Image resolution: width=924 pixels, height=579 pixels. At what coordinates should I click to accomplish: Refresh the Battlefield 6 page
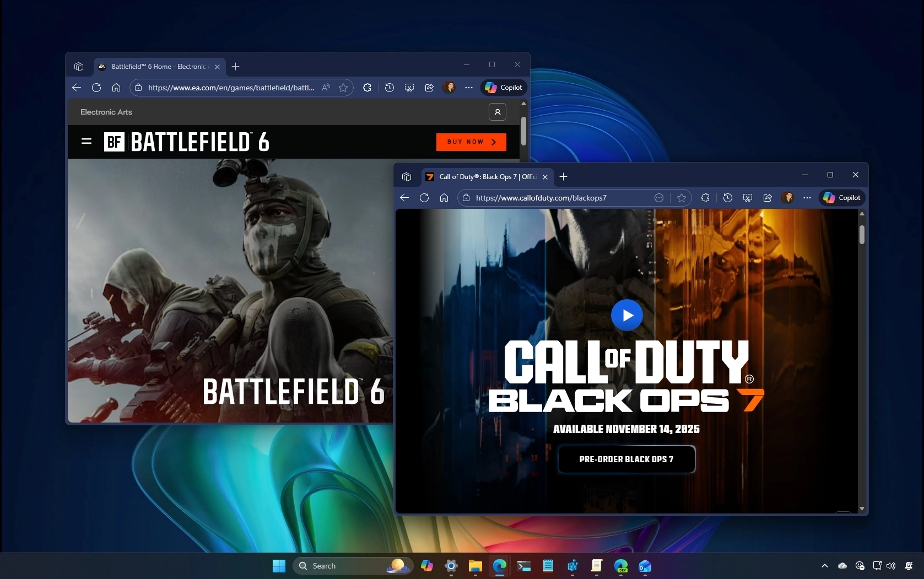[x=96, y=88]
